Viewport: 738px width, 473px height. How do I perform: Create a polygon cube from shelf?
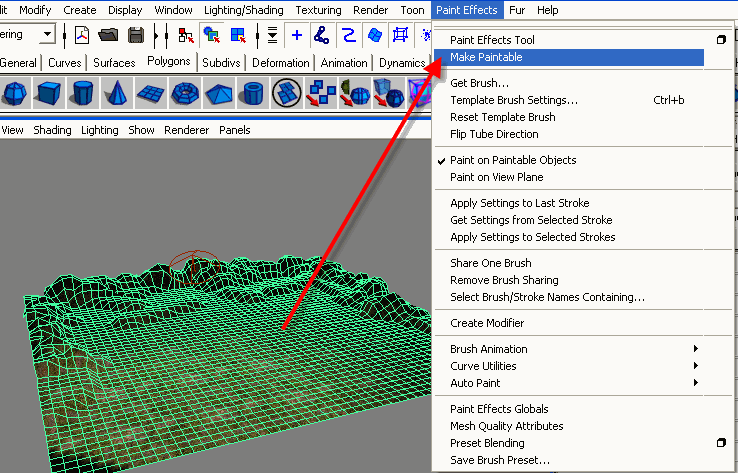(x=48, y=94)
